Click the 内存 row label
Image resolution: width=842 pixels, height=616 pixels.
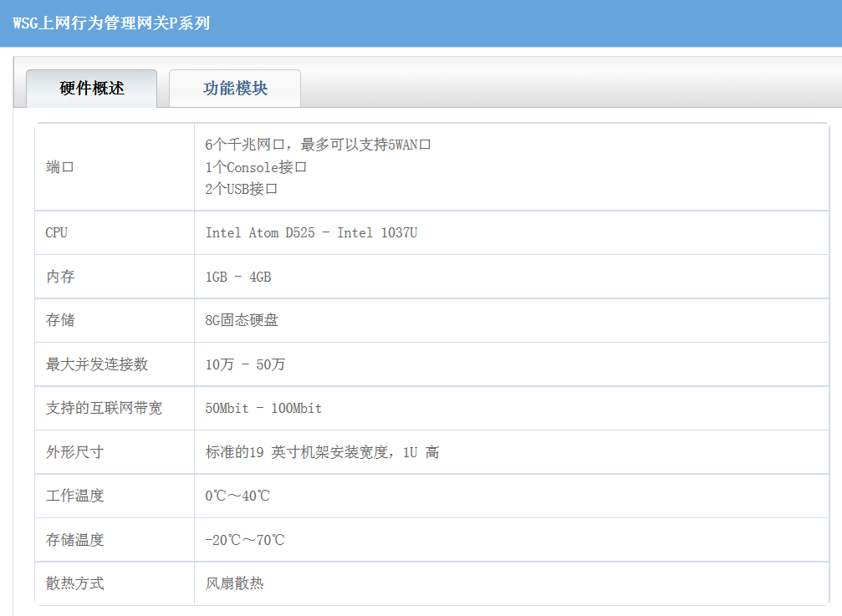60,277
